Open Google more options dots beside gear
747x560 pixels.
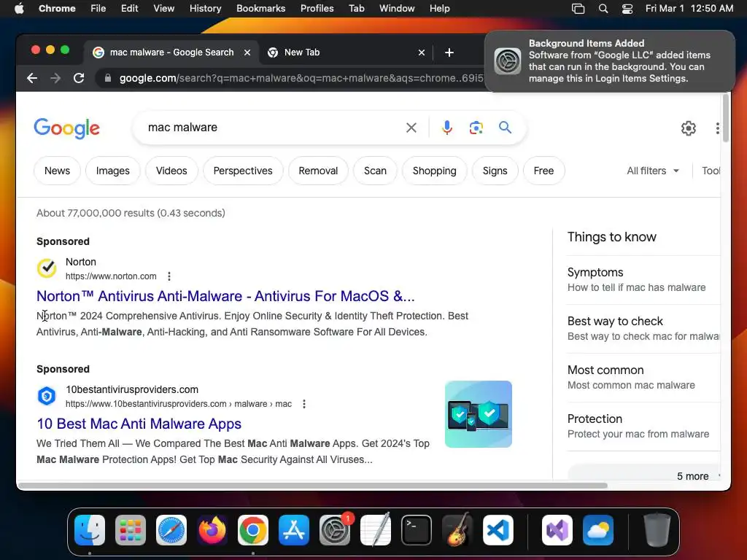717,128
